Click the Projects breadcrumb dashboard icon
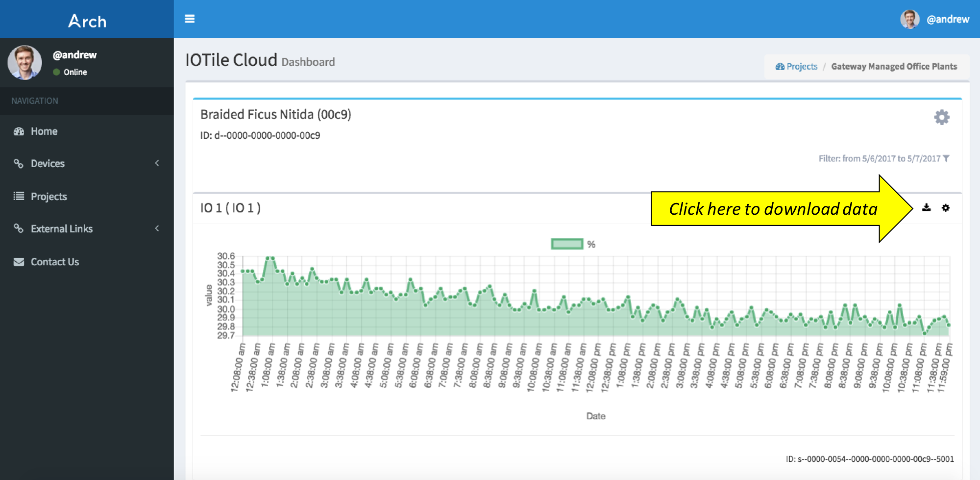The width and height of the screenshot is (980, 480). pyautogui.click(x=780, y=67)
